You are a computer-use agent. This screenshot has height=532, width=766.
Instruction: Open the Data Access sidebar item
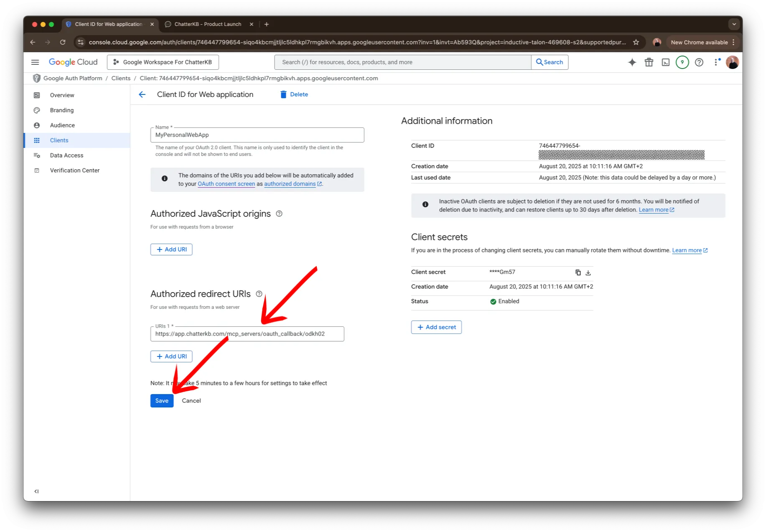[77, 155]
